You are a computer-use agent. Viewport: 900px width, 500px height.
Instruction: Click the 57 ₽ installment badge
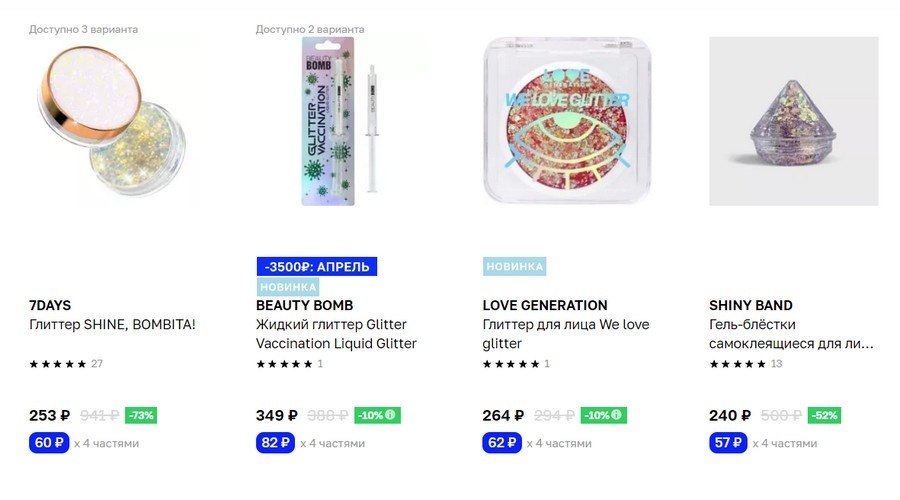click(728, 443)
